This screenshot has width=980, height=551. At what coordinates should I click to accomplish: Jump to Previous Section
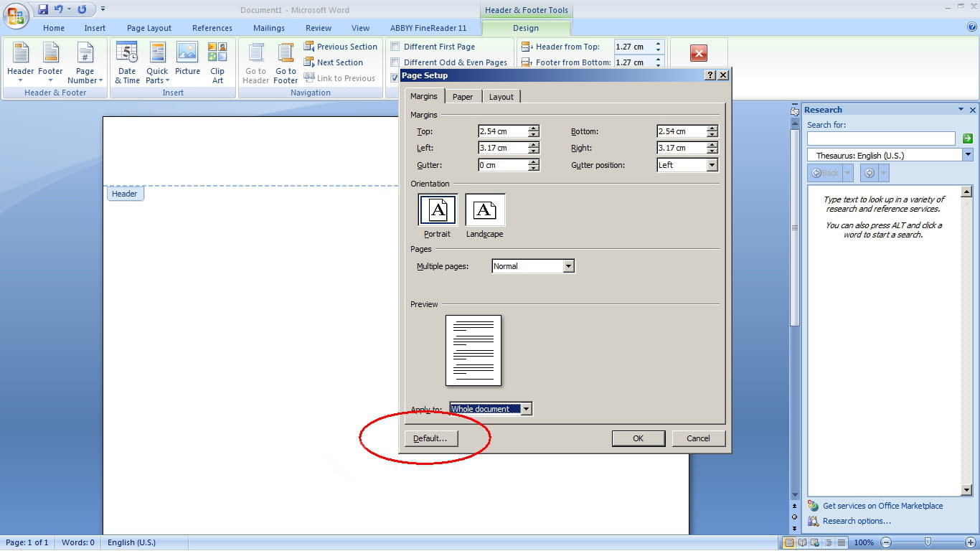[340, 47]
